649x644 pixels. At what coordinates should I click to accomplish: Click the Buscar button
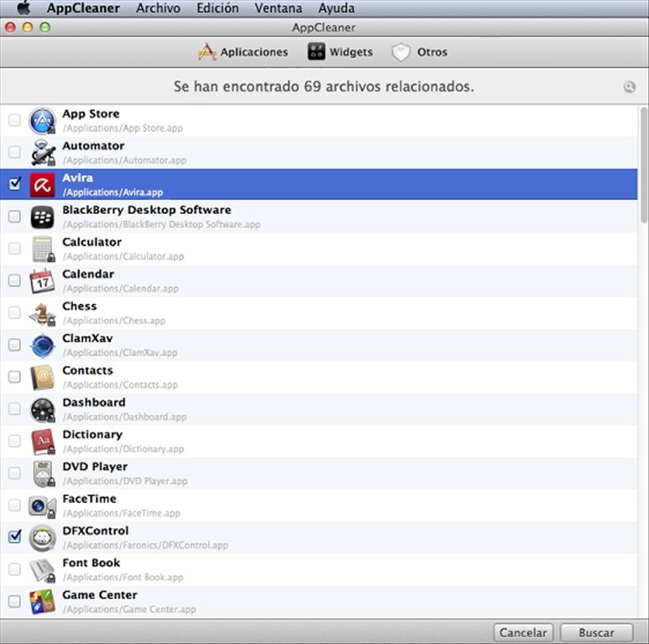(x=596, y=633)
